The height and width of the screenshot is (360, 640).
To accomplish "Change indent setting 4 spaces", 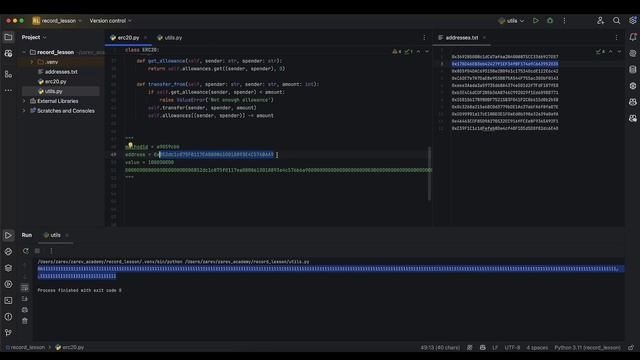I will 537,347.
